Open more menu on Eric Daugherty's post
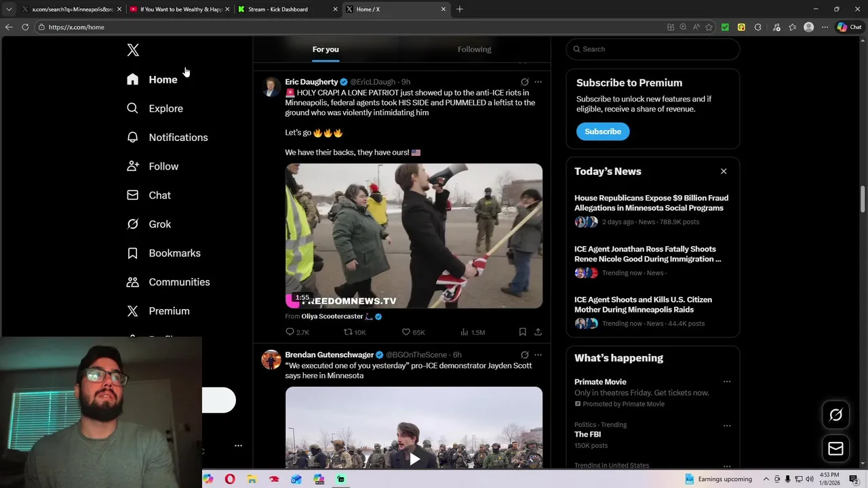The image size is (868, 488). coord(538,82)
